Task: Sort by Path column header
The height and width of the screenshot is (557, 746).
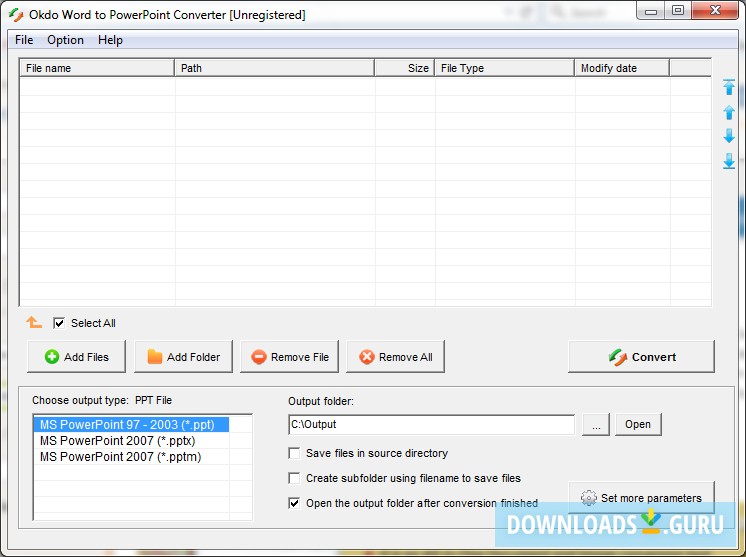Action: click(275, 68)
